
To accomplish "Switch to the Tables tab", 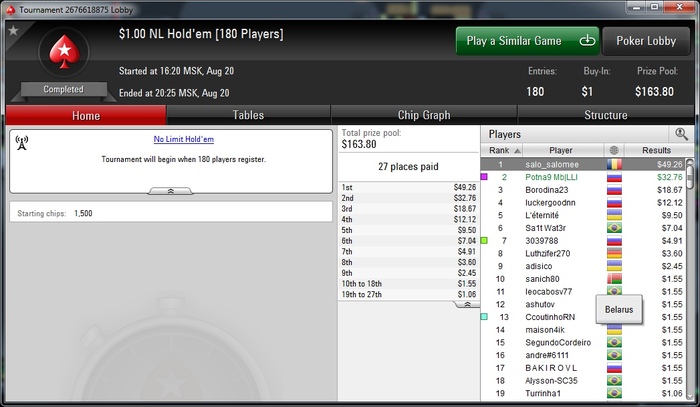I will pos(248,115).
